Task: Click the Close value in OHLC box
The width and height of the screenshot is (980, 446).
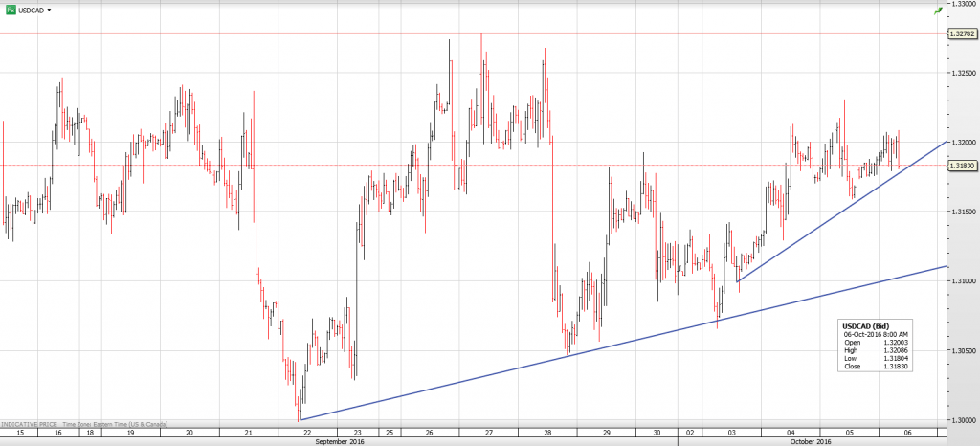Action: tap(886, 366)
